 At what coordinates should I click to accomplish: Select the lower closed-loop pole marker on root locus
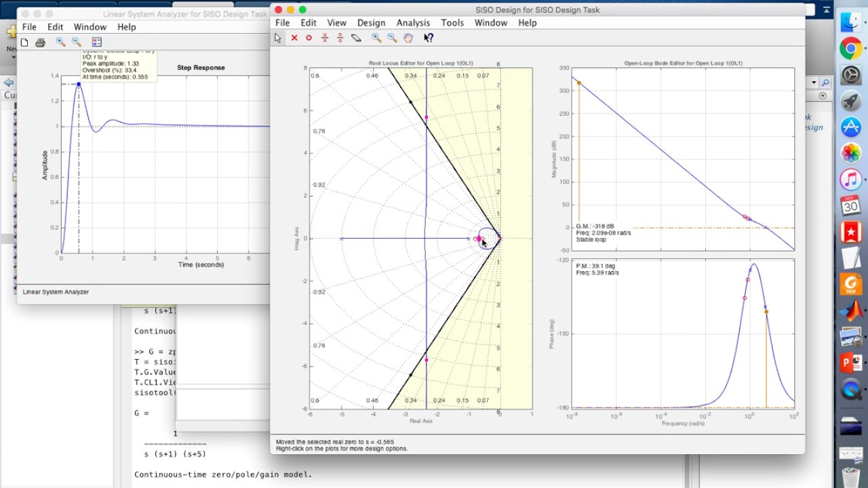click(427, 359)
